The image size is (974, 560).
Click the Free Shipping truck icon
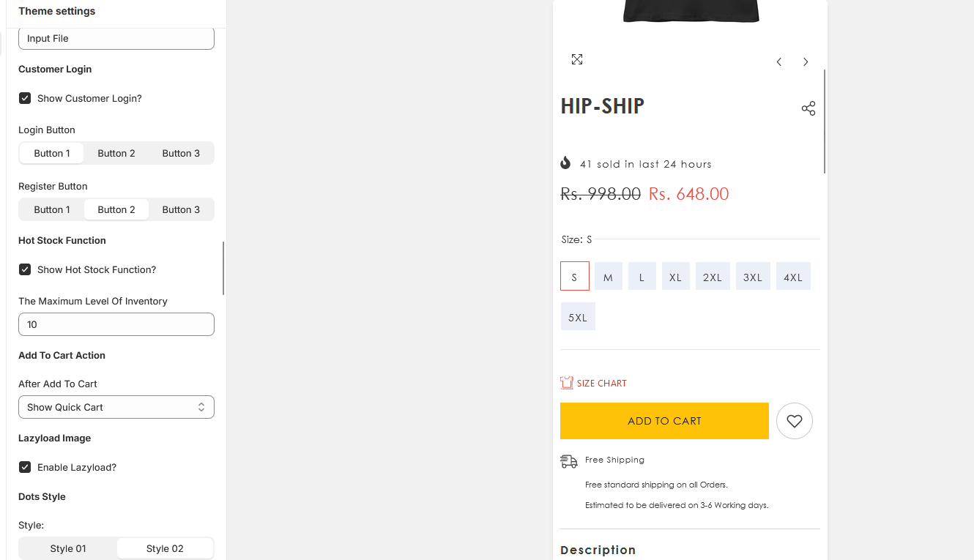tap(569, 461)
